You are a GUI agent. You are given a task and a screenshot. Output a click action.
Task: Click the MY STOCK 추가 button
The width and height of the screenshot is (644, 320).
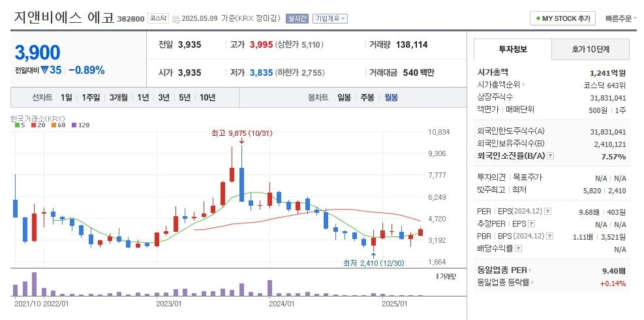(562, 18)
